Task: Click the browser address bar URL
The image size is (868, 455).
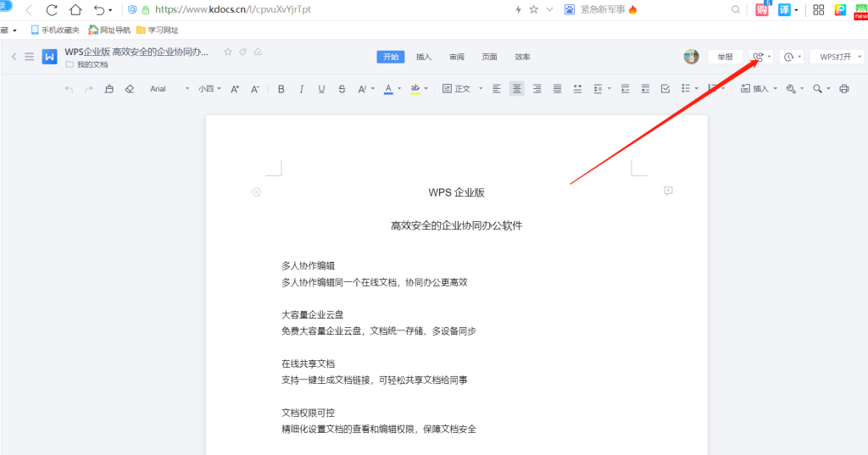Action: (233, 9)
